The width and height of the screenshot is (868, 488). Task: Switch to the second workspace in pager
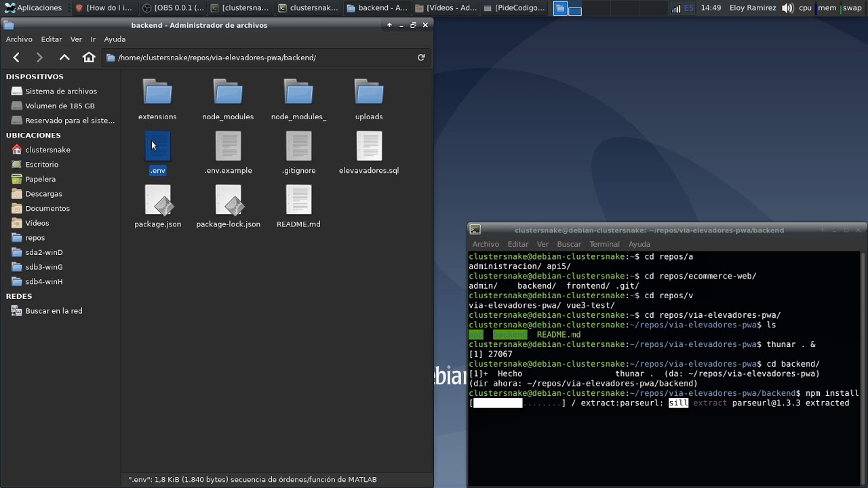[x=574, y=9]
